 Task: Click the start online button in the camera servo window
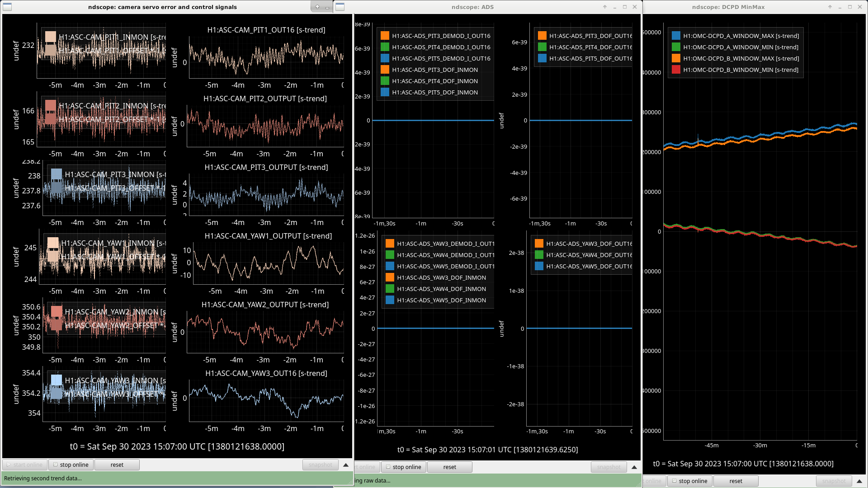tap(25, 465)
